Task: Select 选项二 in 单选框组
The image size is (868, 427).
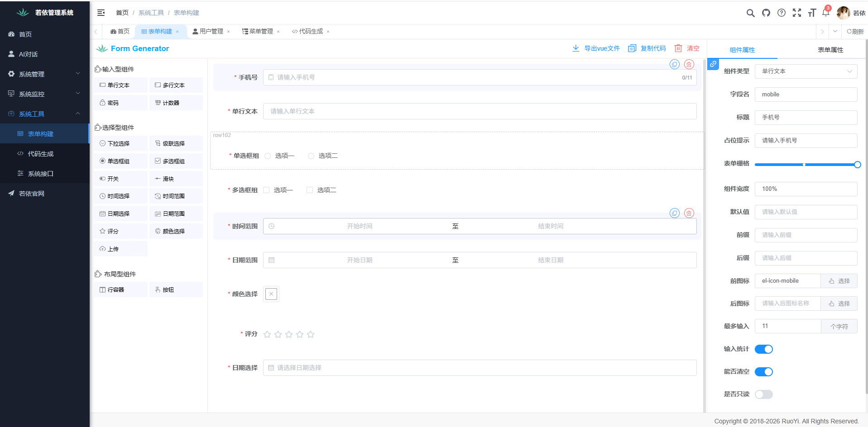Action: 323,156
